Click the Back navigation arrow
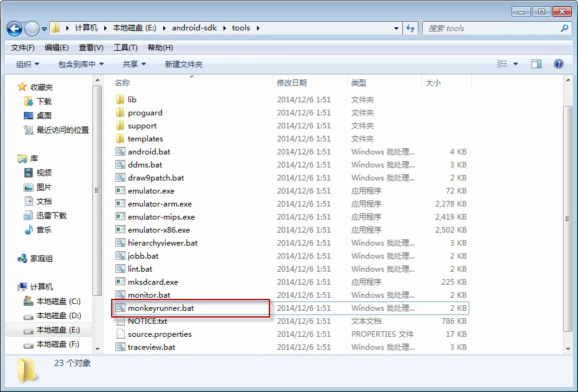The image size is (578, 392). (14, 29)
